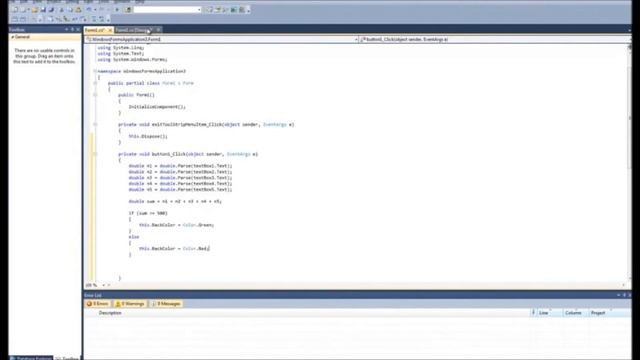Click the if (sum >= 500) line
This screenshot has height=360, width=640.
(148, 213)
